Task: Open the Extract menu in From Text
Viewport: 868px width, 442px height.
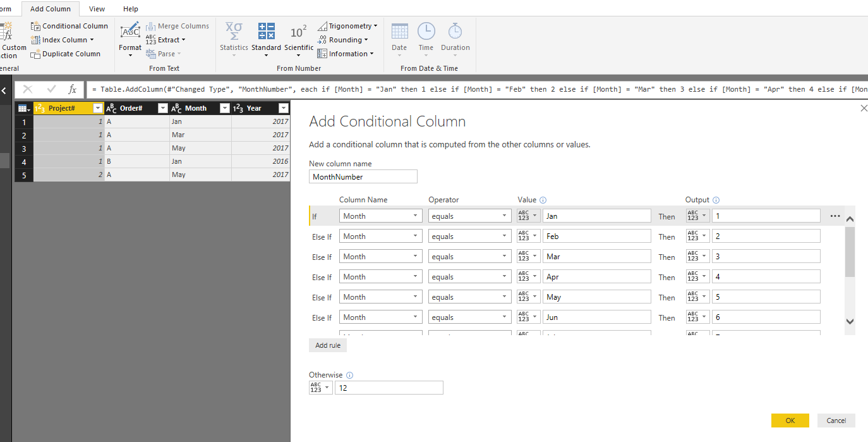Action: tap(166, 40)
